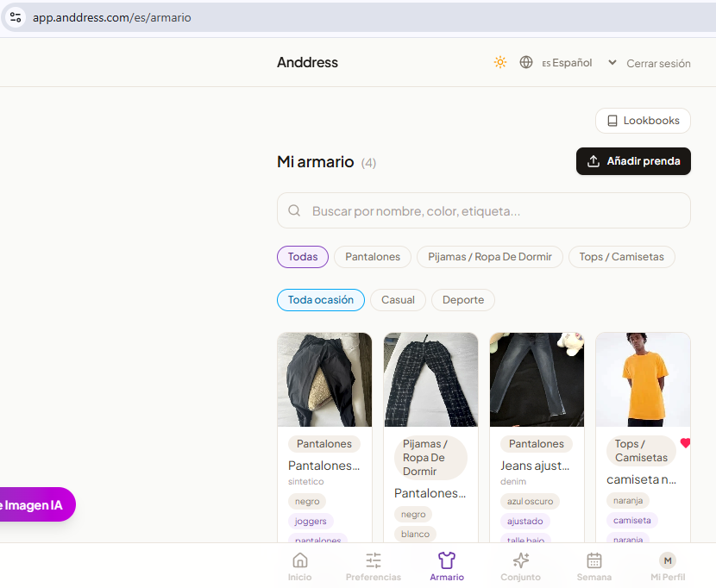Viewport: 716px width, 588px height.
Task: Click the camiseta tag
Action: (x=631, y=520)
